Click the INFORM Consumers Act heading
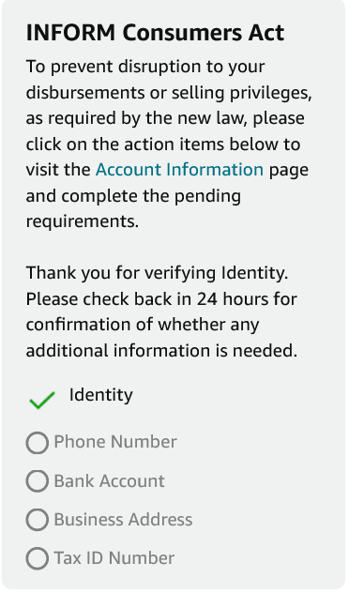 155,33
